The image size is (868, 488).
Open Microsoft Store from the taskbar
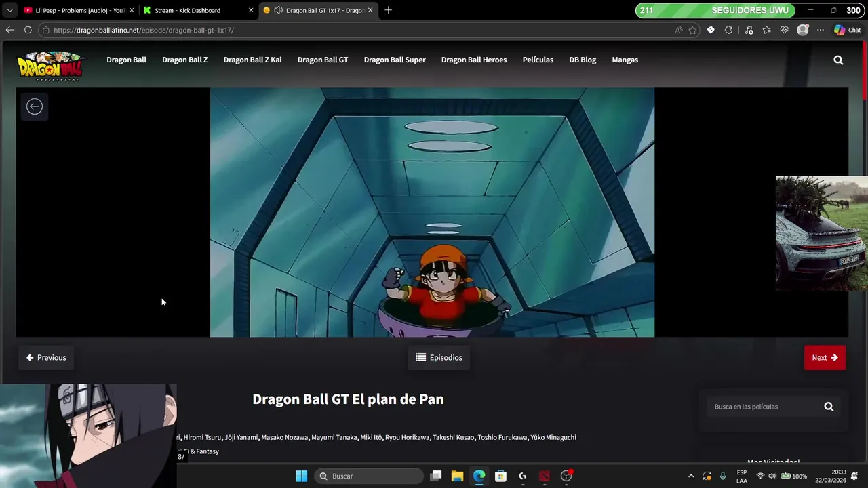click(x=500, y=476)
